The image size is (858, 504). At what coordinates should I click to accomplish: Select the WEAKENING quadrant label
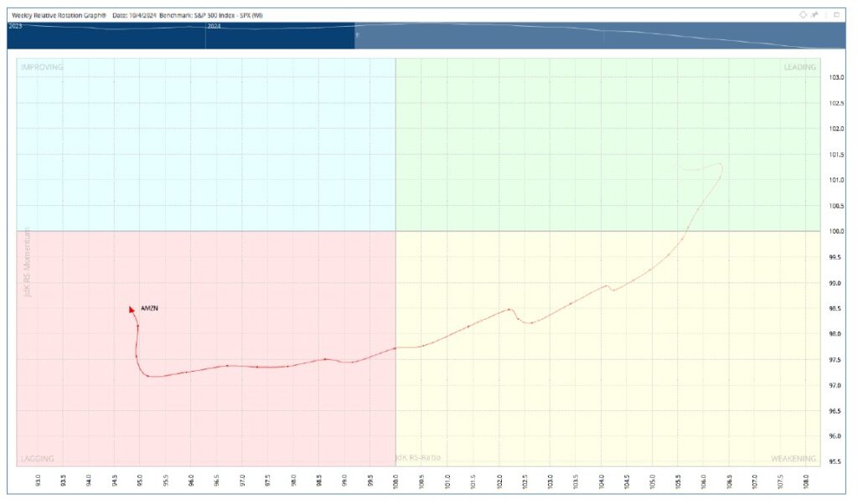tap(792, 458)
